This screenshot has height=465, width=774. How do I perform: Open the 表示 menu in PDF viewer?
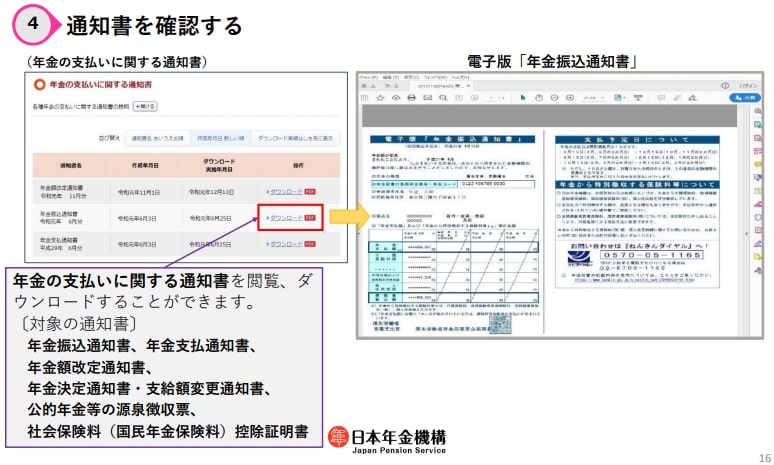pos(411,78)
